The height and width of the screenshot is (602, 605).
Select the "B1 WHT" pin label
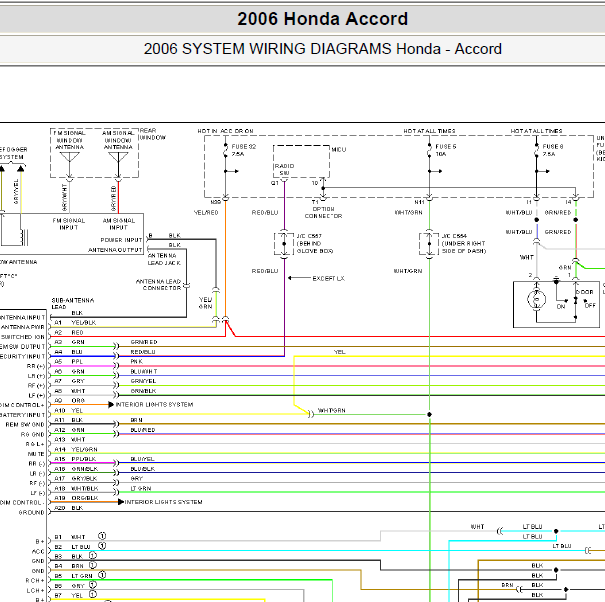pos(70,537)
